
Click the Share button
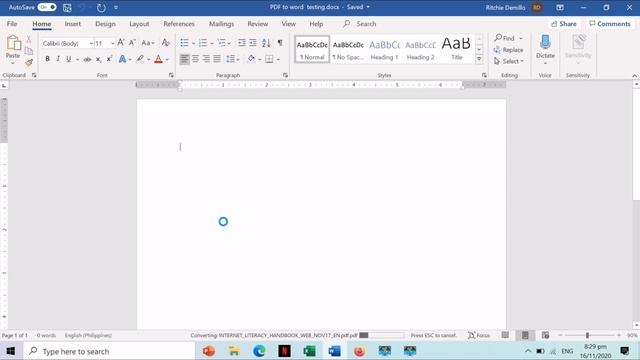click(x=564, y=24)
